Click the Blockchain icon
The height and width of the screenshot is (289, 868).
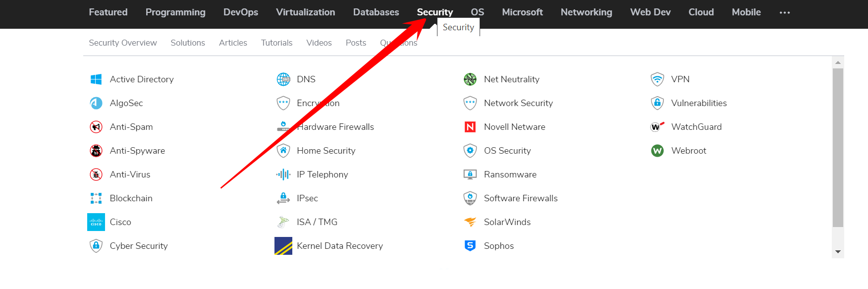pyautogui.click(x=96, y=198)
